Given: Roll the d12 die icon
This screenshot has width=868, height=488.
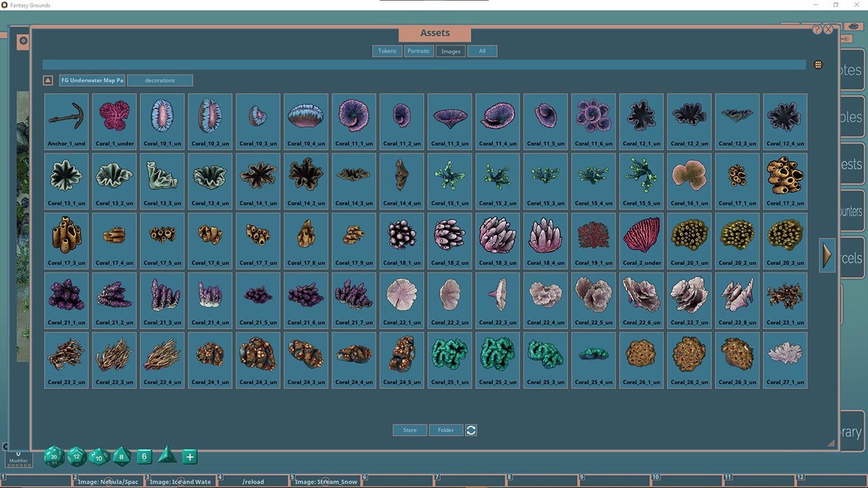Looking at the screenshot, I should tap(76, 457).
